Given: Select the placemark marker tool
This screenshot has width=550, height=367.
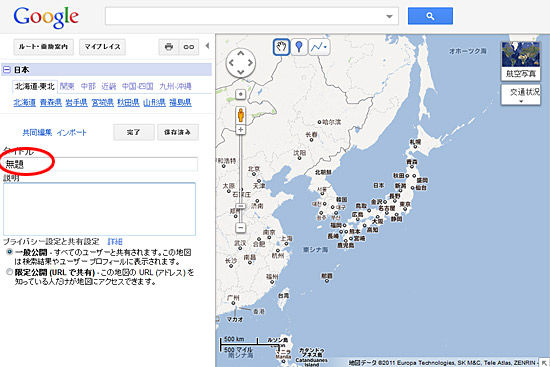Looking at the screenshot, I should [x=299, y=47].
